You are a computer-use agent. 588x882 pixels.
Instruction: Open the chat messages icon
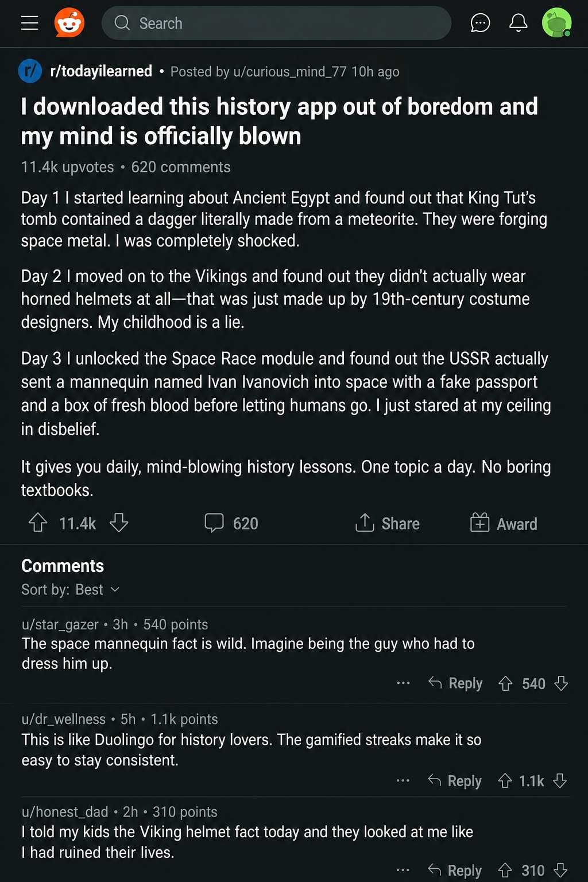(480, 23)
